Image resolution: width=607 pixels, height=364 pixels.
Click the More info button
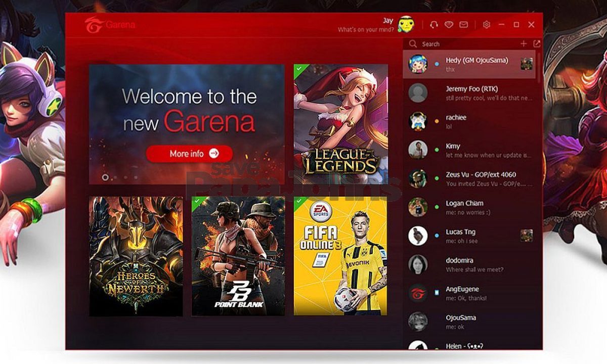pos(190,153)
